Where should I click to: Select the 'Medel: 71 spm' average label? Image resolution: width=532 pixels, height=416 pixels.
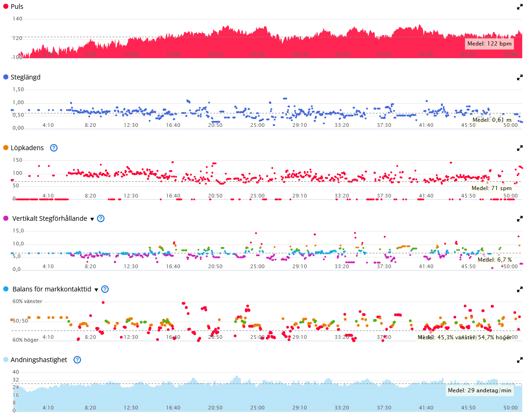(x=492, y=188)
